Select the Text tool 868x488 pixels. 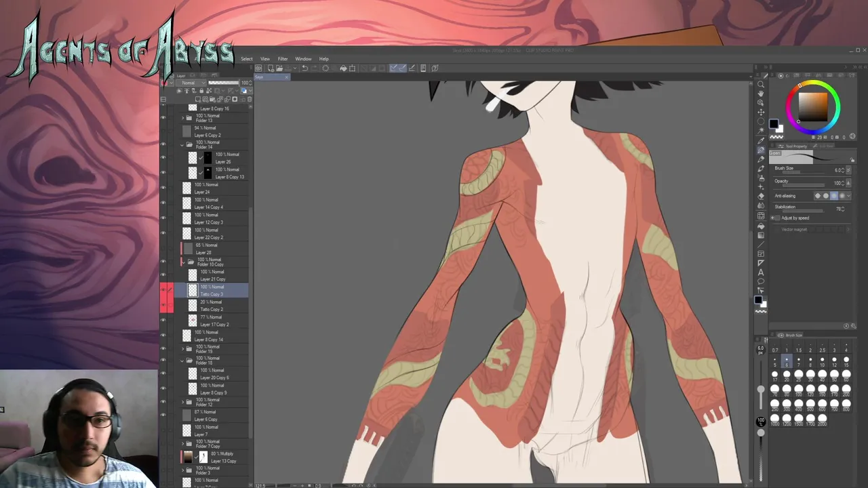[x=761, y=272]
